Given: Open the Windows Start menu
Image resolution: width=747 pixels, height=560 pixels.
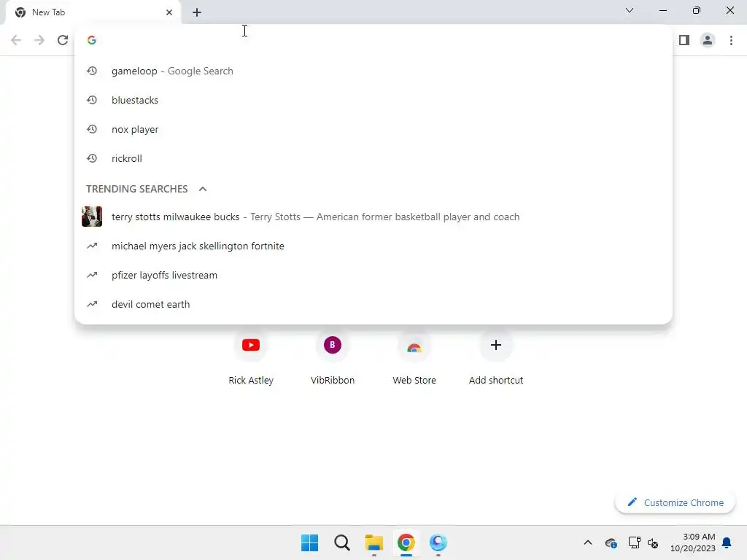Looking at the screenshot, I should coord(309,542).
